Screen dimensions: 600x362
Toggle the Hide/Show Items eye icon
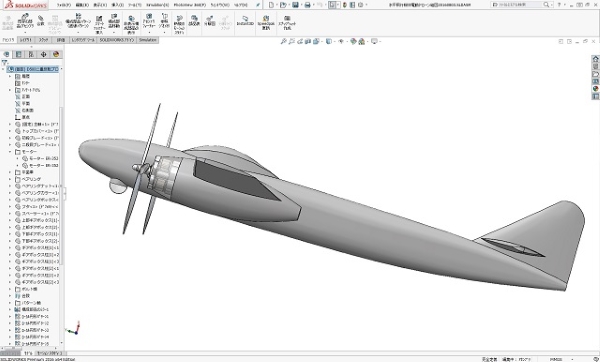(341, 41)
